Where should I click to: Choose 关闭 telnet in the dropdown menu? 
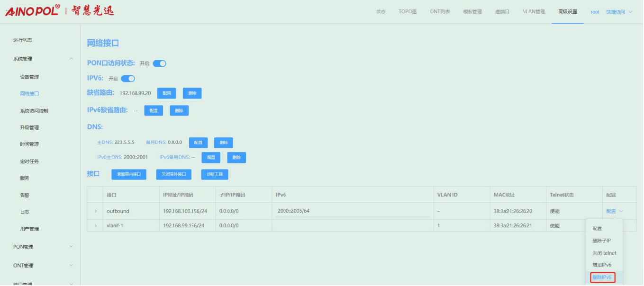pos(604,253)
